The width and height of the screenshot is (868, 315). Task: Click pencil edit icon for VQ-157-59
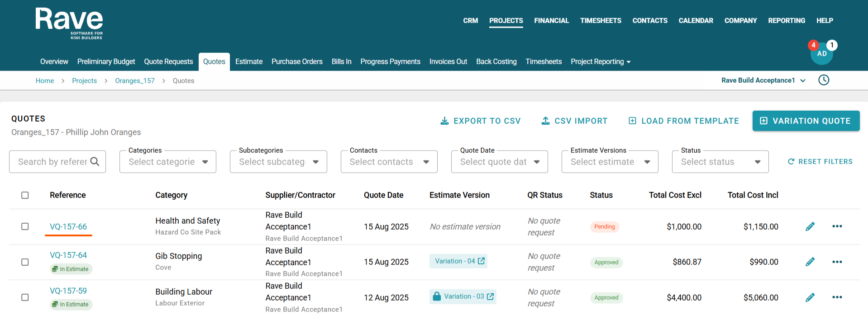(810, 297)
